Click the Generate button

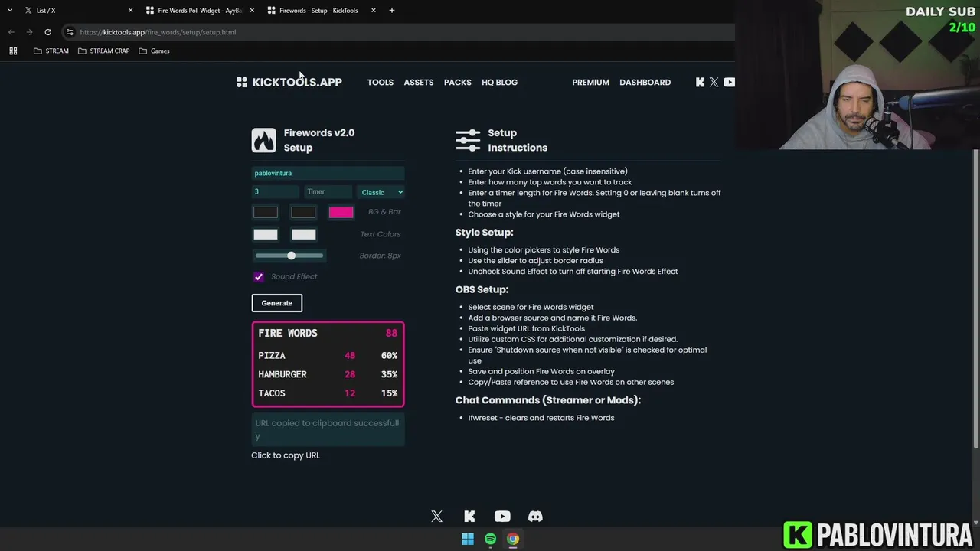[x=277, y=303]
